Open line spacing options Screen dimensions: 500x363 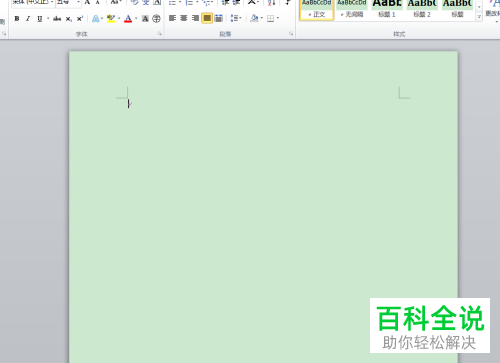pyautogui.click(x=236, y=18)
